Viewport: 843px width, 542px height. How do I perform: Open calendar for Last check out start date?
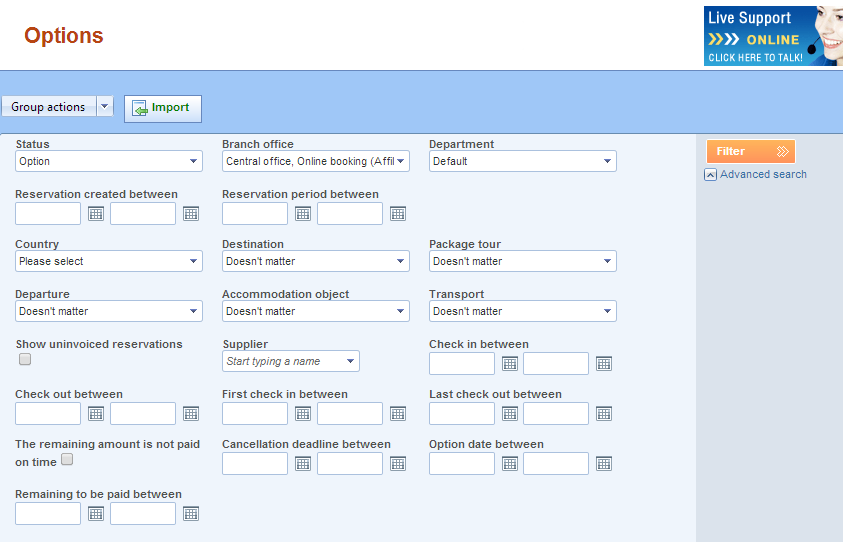pos(510,413)
